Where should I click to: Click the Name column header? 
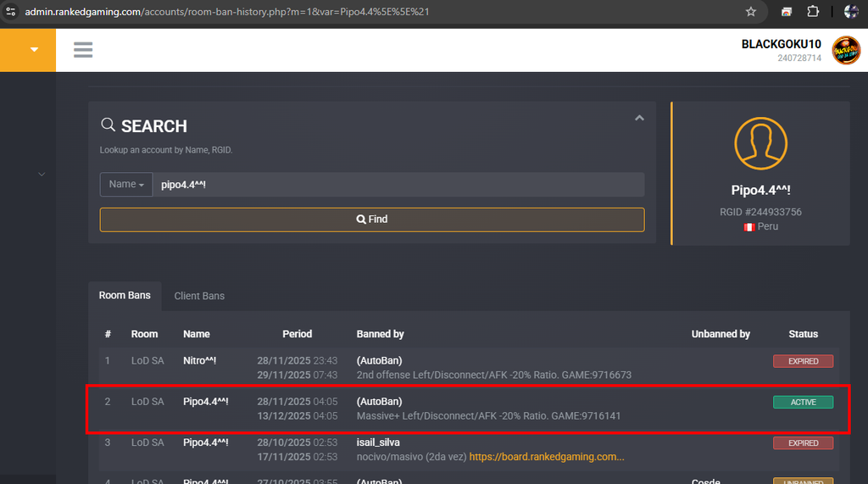(197, 334)
